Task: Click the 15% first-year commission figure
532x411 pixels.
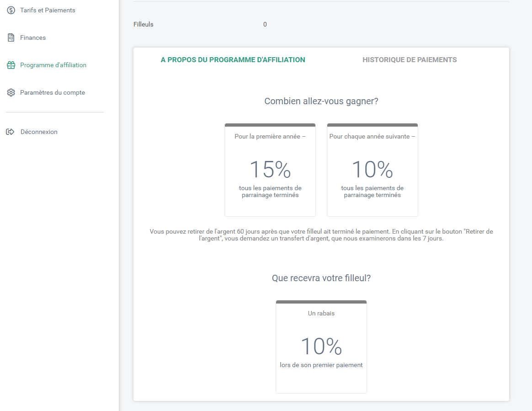Action: 270,169
